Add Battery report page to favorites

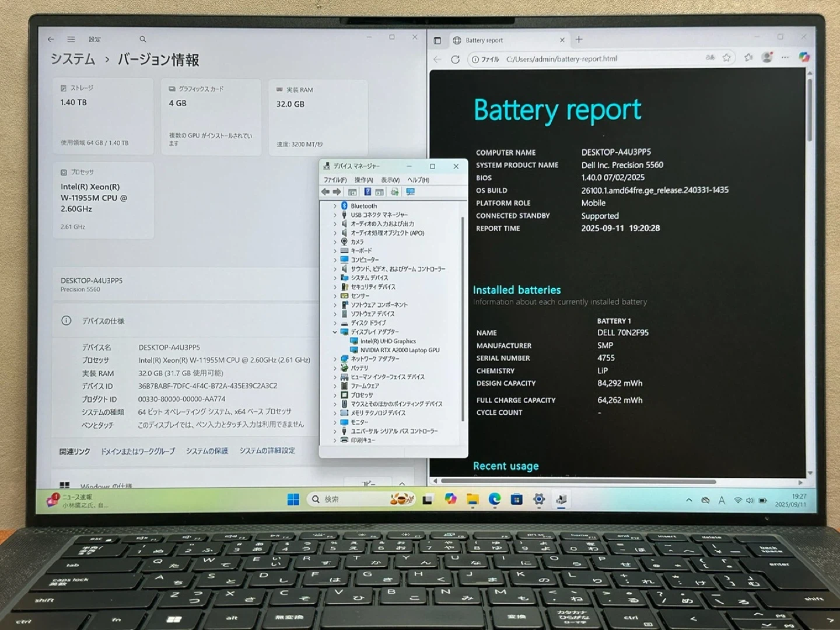(x=726, y=58)
